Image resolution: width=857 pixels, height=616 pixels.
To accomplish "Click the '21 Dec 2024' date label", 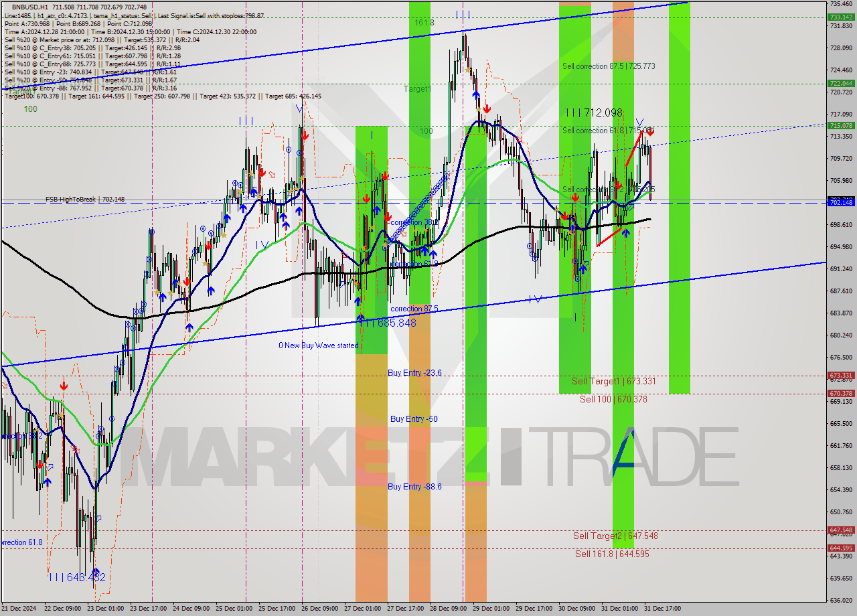I will pyautogui.click(x=17, y=609).
